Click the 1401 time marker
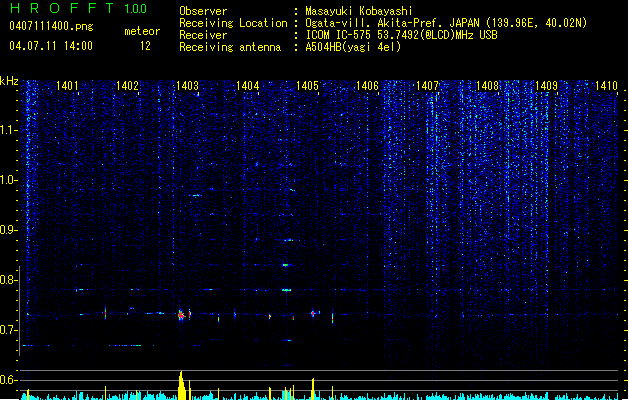 coord(67,85)
